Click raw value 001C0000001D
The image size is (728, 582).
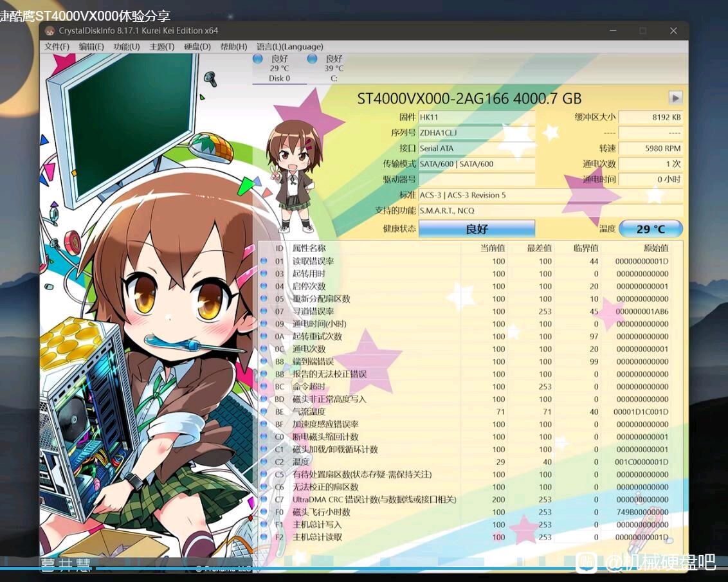[642, 462]
